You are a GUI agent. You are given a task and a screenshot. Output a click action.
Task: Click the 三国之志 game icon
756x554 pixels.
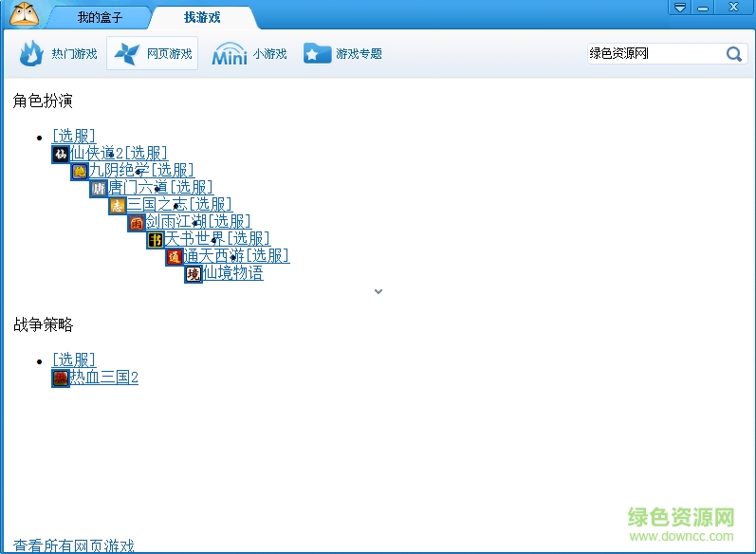(118, 205)
